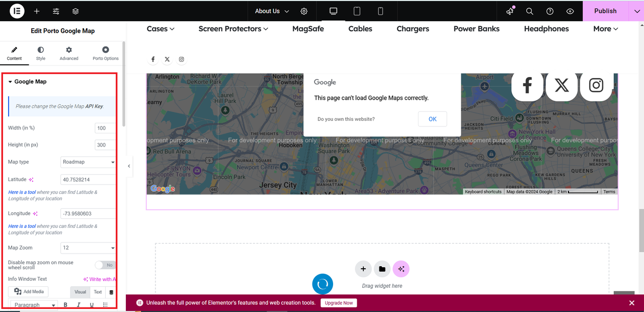Open the Help question mark icon
The height and width of the screenshot is (312, 644).
click(550, 11)
